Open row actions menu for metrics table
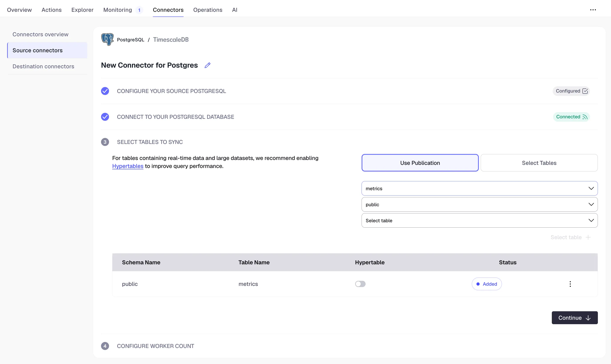611x364 pixels. [570, 284]
